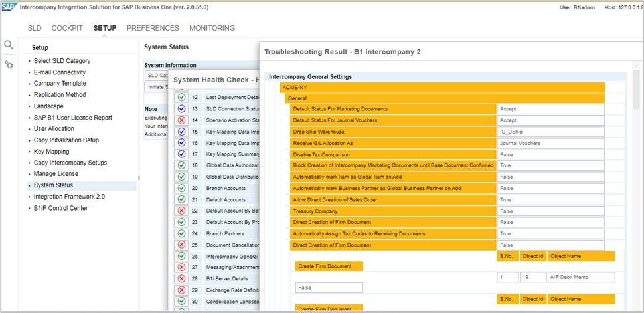Click the green check icon for row 26
This screenshot has height=313, width=644.
(x=181, y=256)
